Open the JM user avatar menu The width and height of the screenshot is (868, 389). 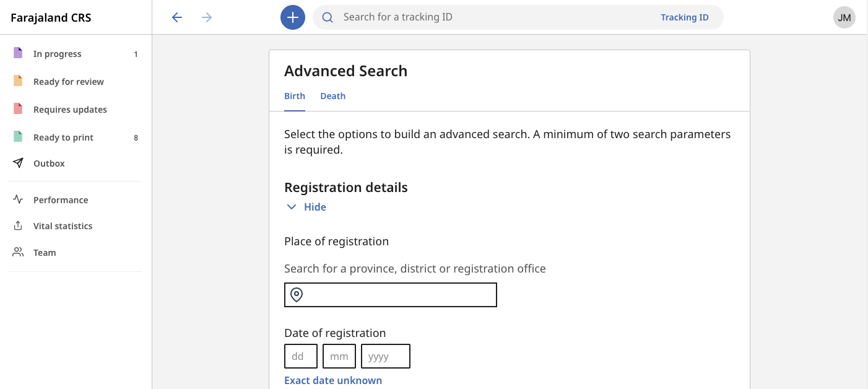tap(844, 17)
